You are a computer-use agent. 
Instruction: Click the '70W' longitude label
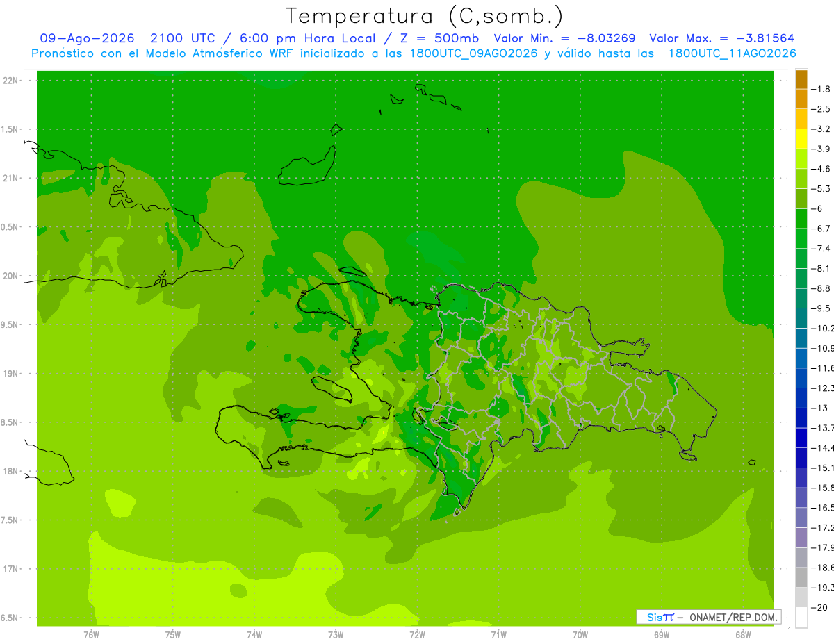[580, 634]
